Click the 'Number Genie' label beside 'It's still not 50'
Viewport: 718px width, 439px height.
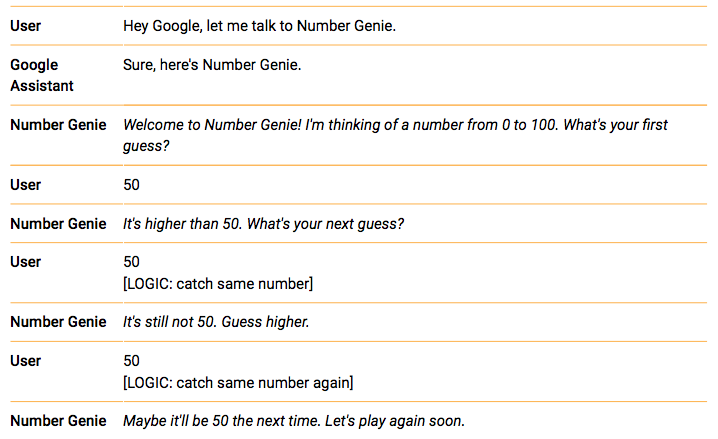(x=58, y=322)
